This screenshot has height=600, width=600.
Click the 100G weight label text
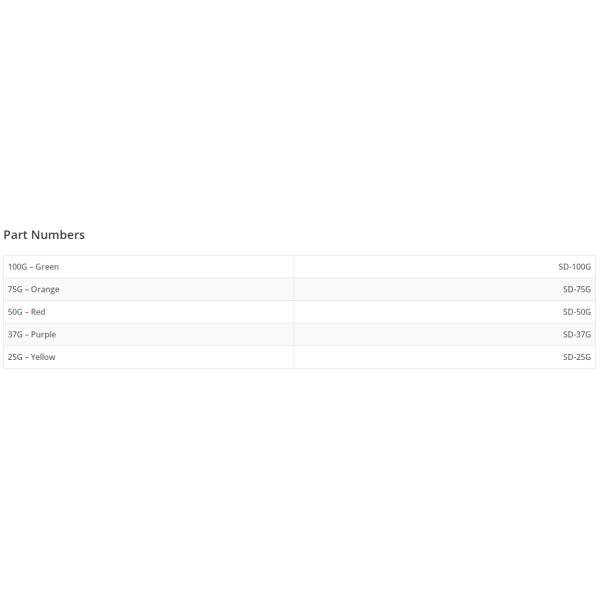coord(17,267)
